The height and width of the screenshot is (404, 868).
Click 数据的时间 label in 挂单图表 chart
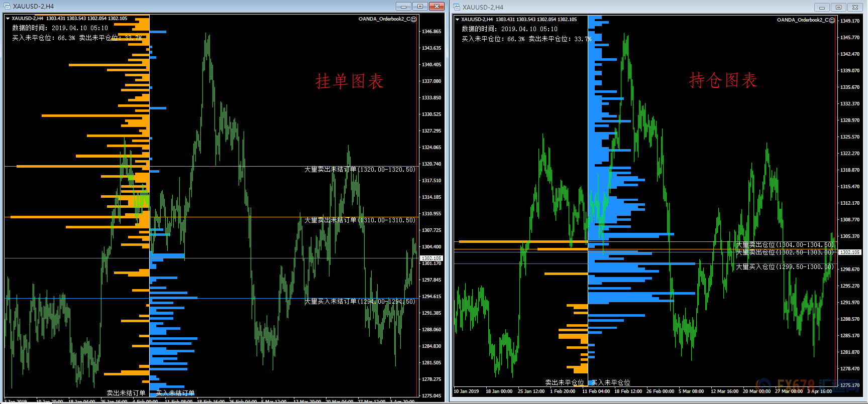[x=60, y=28]
